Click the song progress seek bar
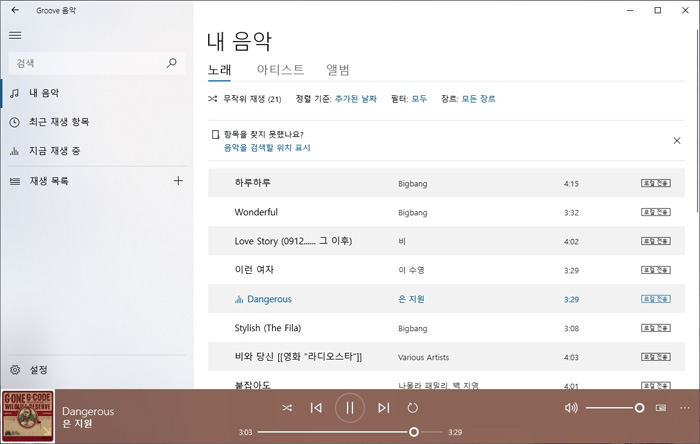Screen dimensions: 700x444 (350, 432)
